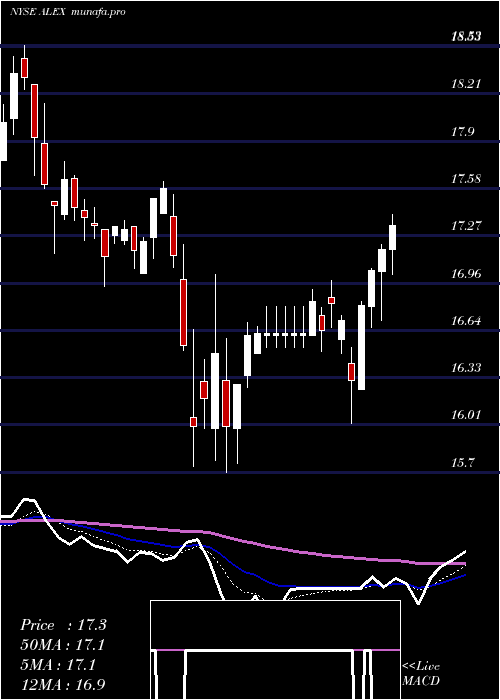
Task: Click the 17.58 price axis label
Action: [466, 179]
